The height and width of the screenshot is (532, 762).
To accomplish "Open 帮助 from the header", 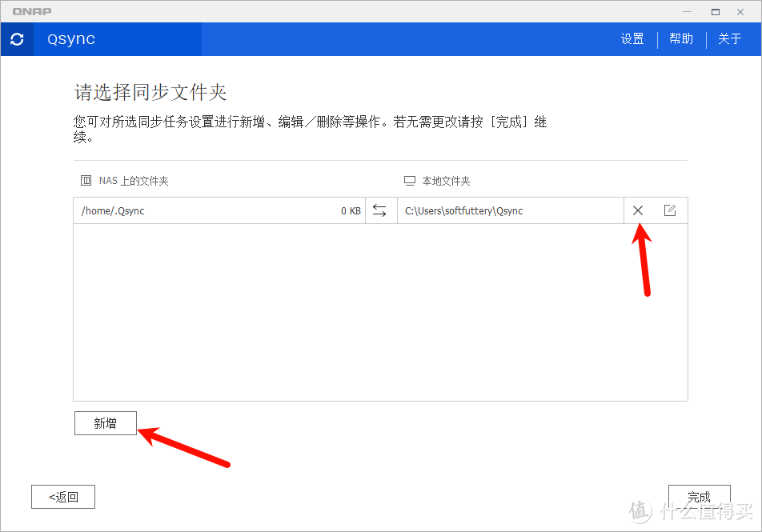I will click(681, 38).
